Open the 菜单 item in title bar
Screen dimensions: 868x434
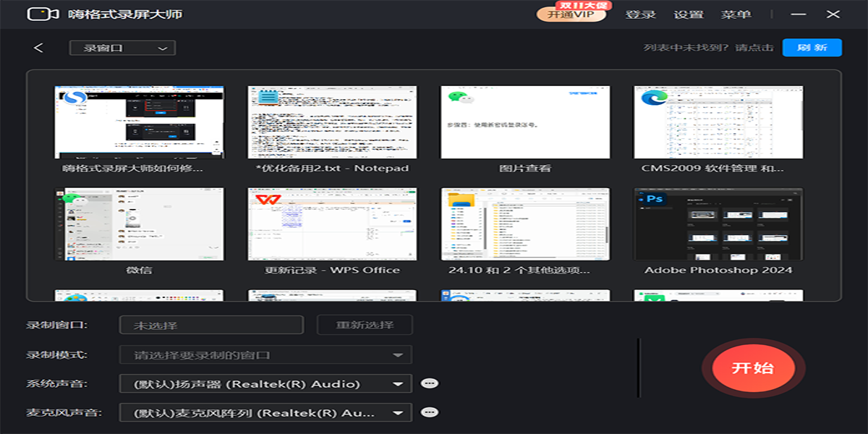[x=736, y=14]
